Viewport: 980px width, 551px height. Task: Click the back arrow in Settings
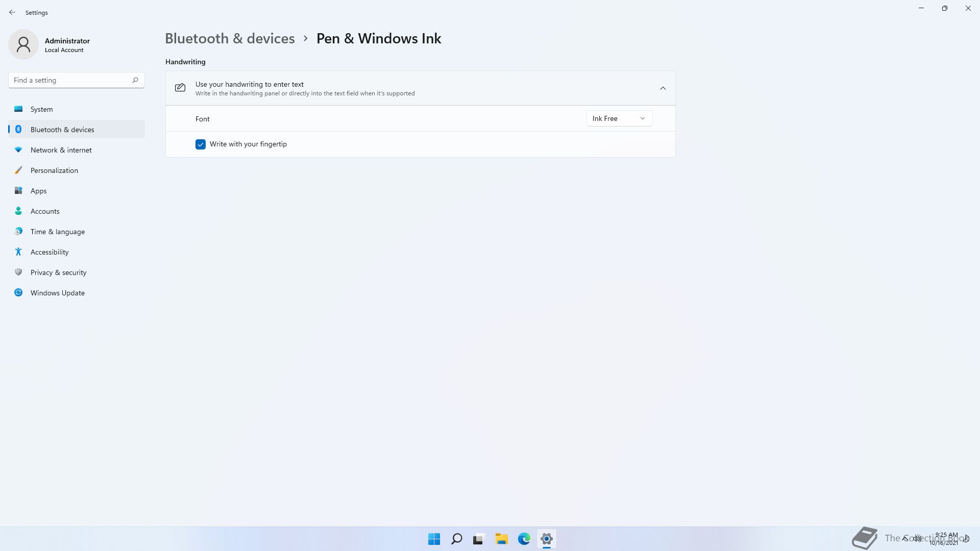click(x=12, y=12)
